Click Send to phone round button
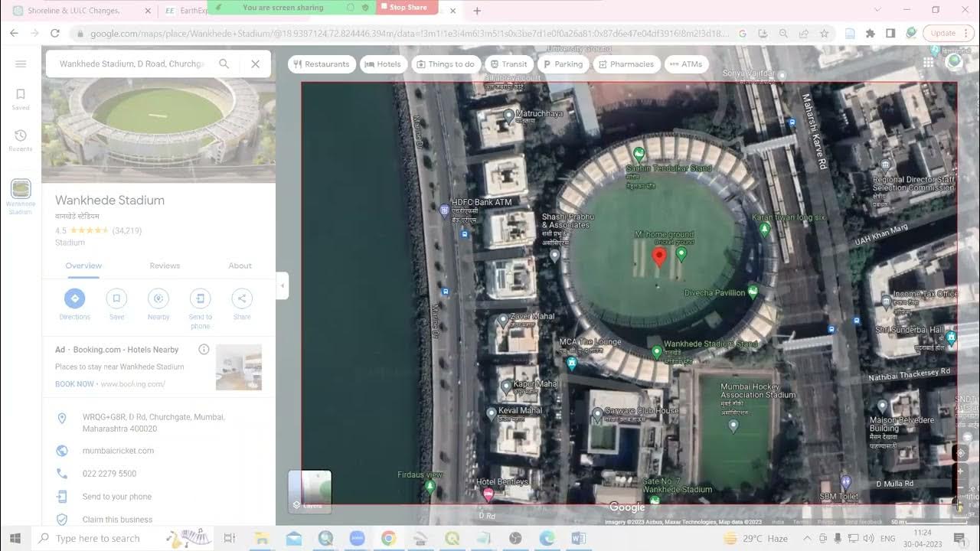This screenshot has height=551, width=980. [200, 298]
